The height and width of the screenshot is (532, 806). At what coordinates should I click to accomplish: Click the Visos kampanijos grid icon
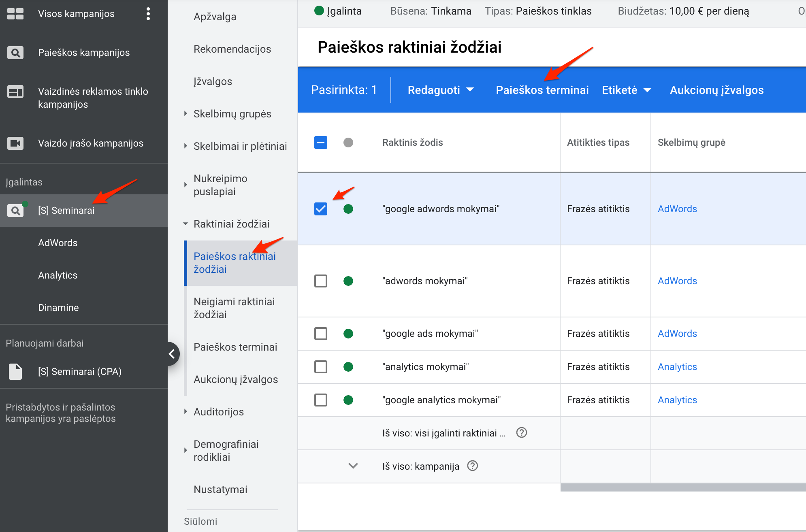pos(15,14)
